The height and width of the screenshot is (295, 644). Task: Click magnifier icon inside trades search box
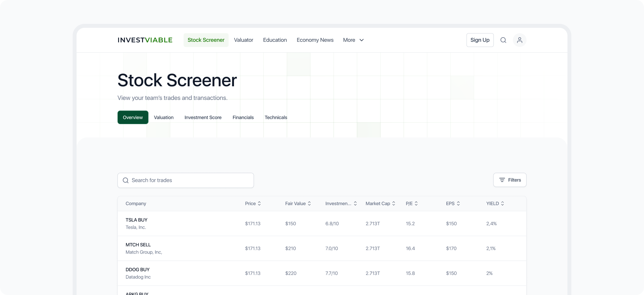126,180
